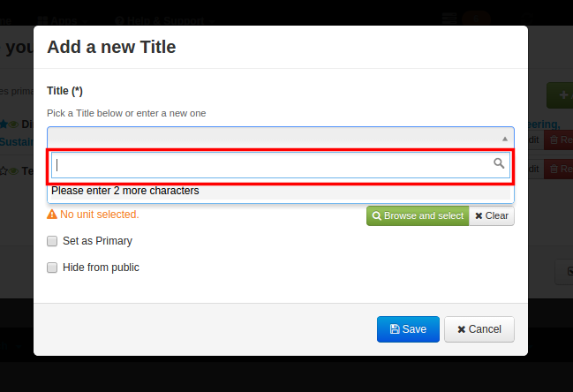Clear the selected unit
The height and width of the screenshot is (392, 573).
(x=492, y=216)
